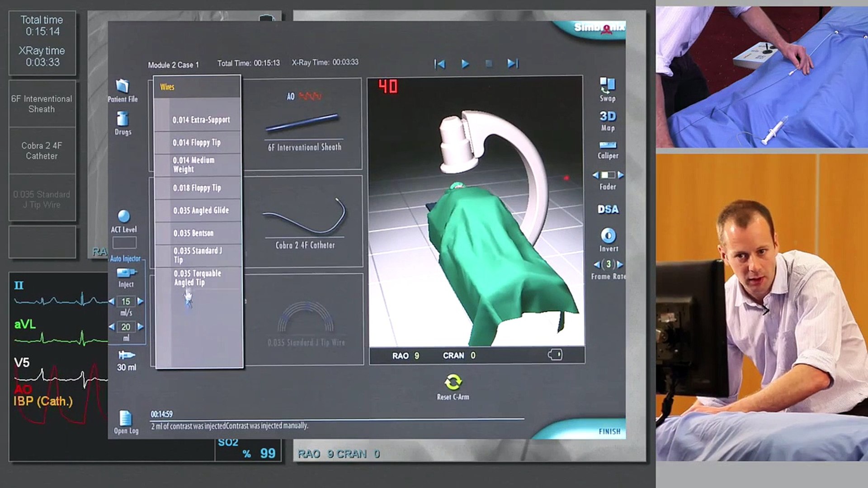Click the 00:14:59 log timestamp
The image size is (868, 488).
click(161, 414)
